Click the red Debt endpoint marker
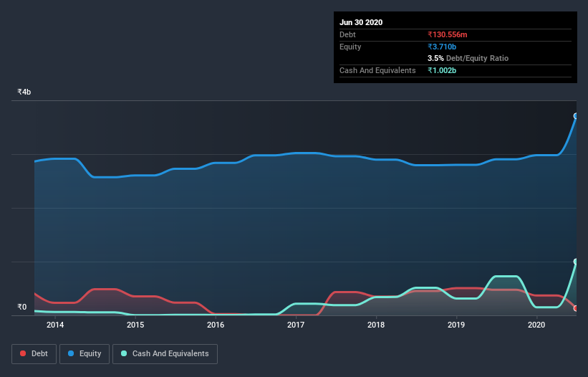Screen dimensions: 588x377 click(x=576, y=308)
